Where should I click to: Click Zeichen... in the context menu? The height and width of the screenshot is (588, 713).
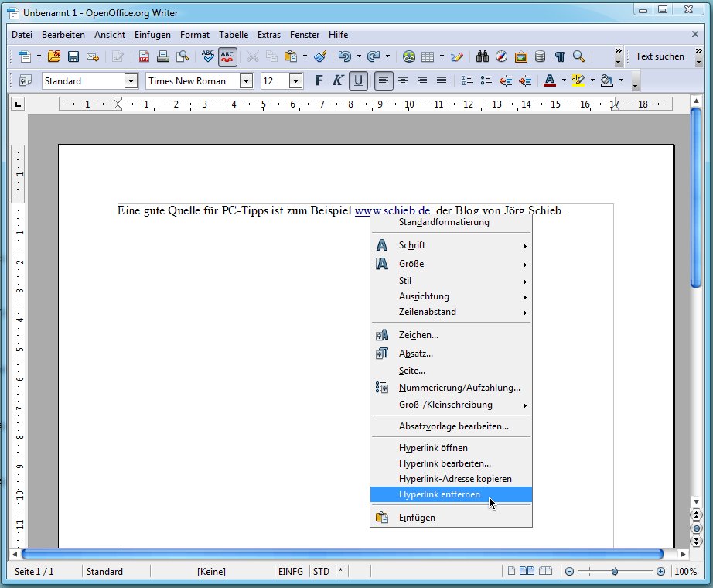click(x=451, y=336)
